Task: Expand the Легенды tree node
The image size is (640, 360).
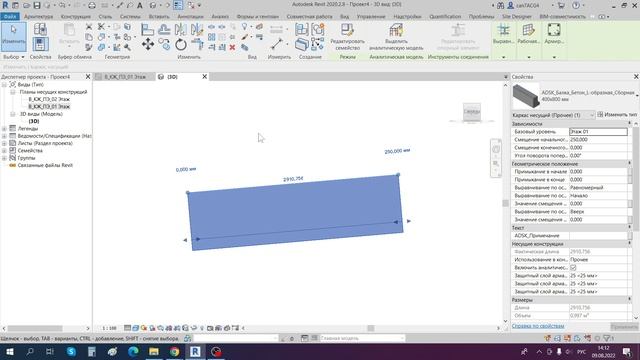Action: coord(4,129)
